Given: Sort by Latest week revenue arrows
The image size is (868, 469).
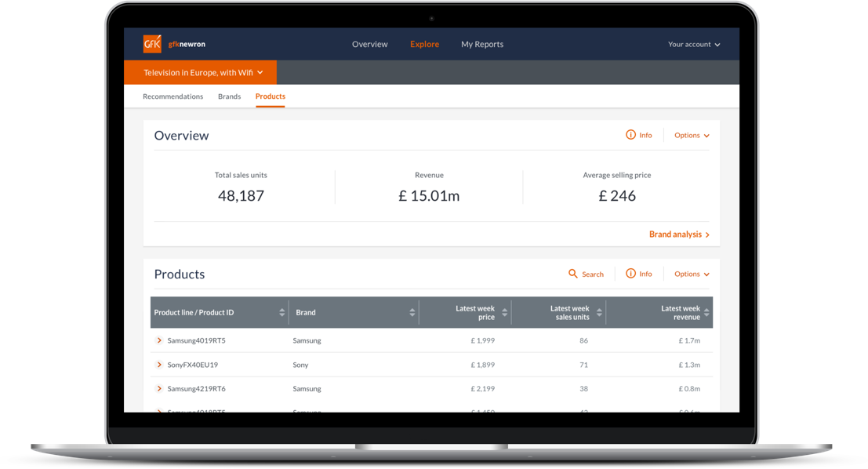Looking at the screenshot, I should pyautogui.click(x=706, y=312).
